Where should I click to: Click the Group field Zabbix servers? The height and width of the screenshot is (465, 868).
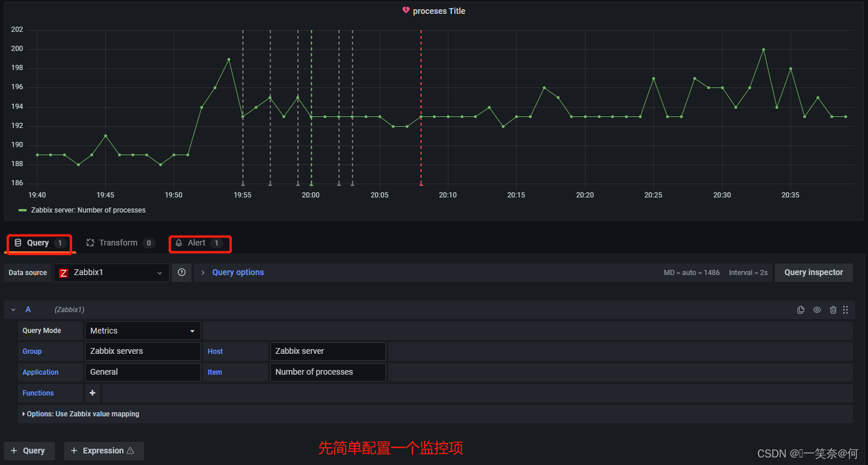(x=143, y=352)
